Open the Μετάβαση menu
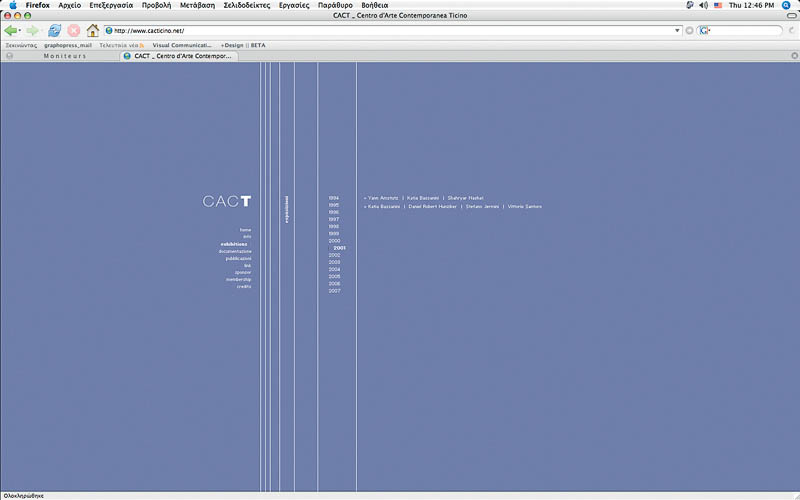This screenshot has width=800, height=500. pyautogui.click(x=197, y=5)
